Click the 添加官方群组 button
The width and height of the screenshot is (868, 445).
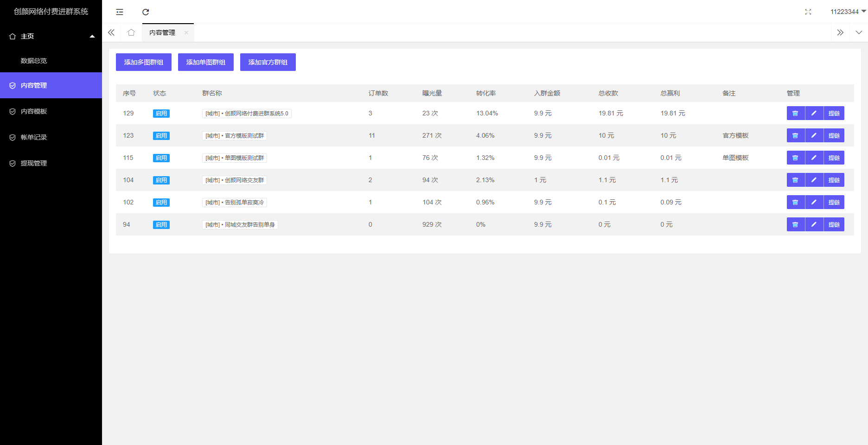point(268,62)
